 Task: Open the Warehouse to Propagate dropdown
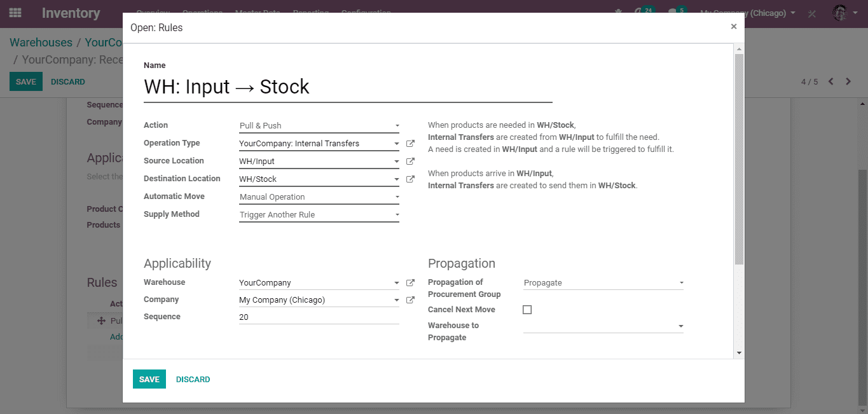603,326
